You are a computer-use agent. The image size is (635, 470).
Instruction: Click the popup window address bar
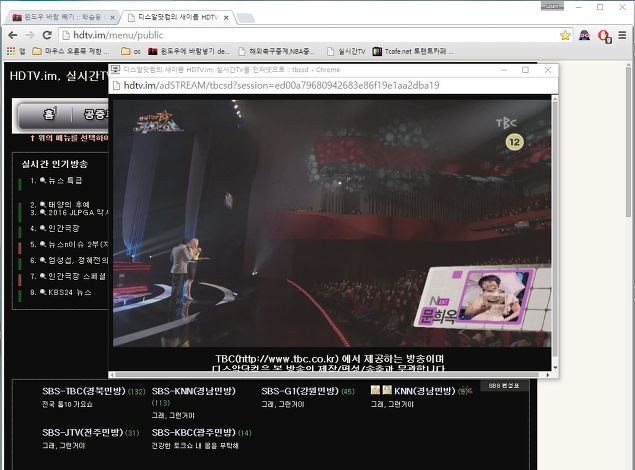pyautogui.click(x=332, y=85)
